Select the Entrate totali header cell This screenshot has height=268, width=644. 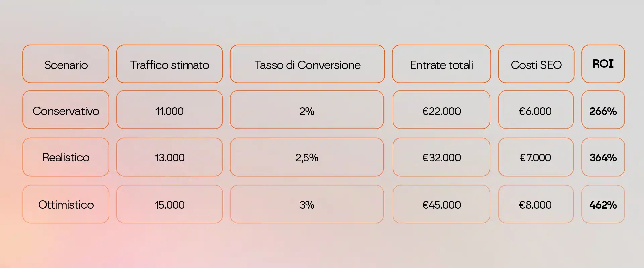coord(441,64)
